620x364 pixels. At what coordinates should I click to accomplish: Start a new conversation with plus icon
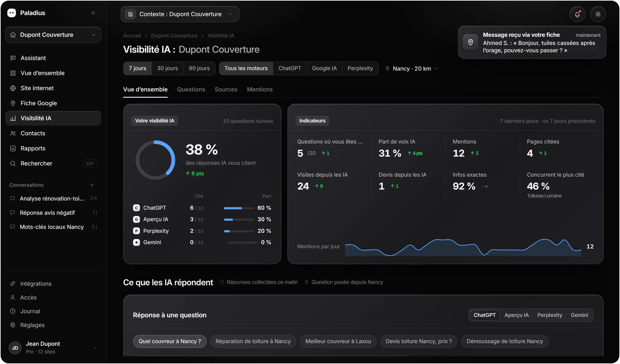92,185
